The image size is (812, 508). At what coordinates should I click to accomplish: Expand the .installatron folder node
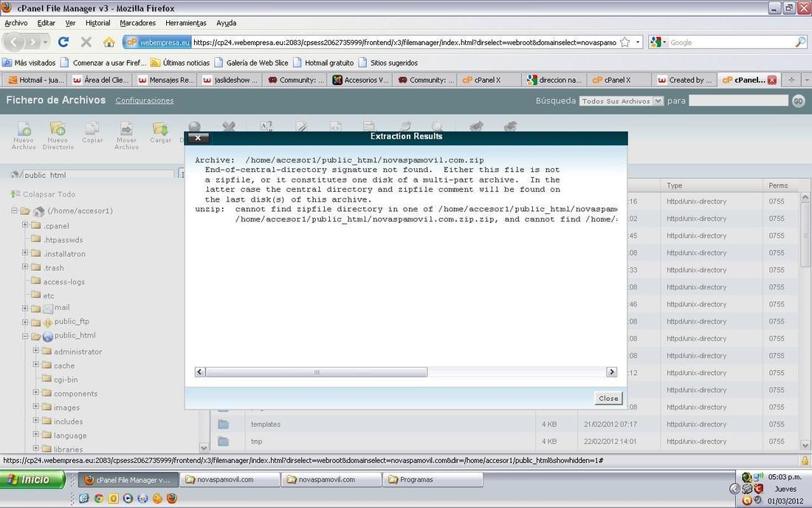click(25, 253)
